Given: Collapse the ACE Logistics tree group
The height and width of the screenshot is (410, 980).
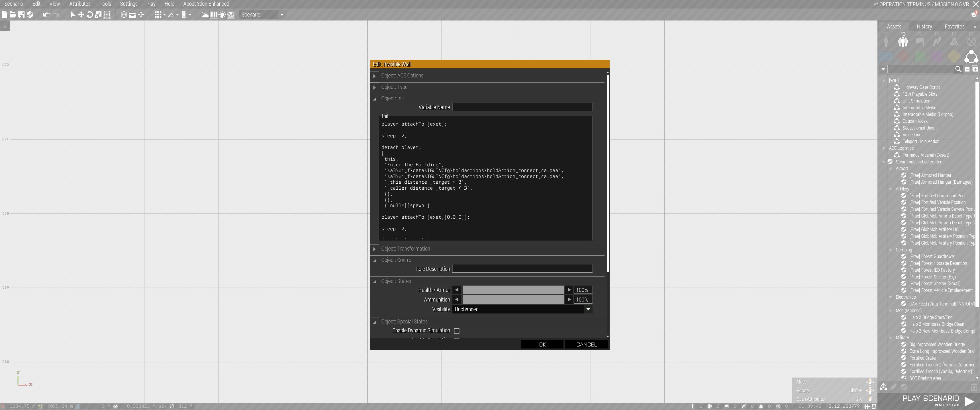Looking at the screenshot, I should coord(884,148).
